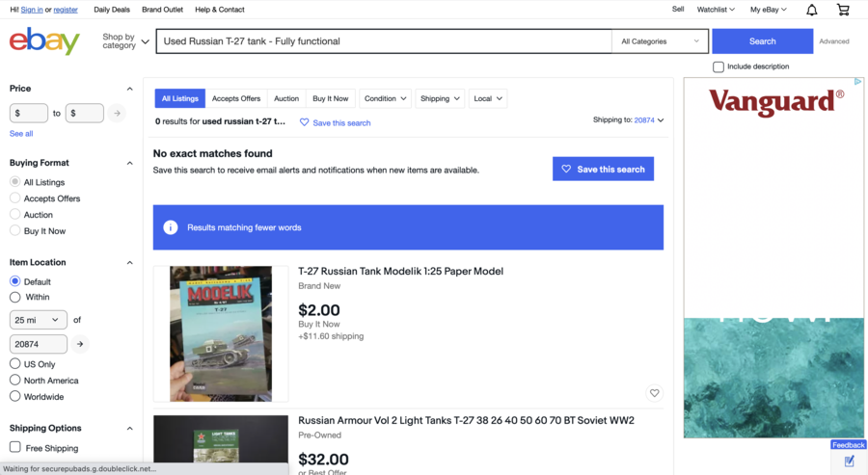Click the 20874 zip code field
Viewport: 868px width, 475px height.
[39, 344]
